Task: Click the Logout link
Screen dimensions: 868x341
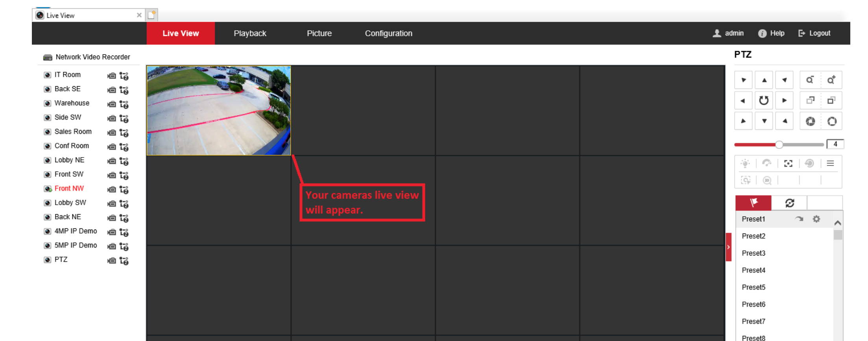Action: click(x=814, y=33)
